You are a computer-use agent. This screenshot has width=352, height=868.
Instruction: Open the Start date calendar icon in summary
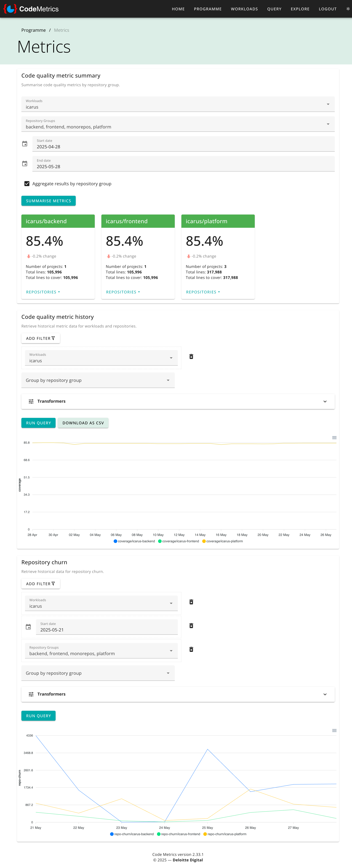click(25, 144)
